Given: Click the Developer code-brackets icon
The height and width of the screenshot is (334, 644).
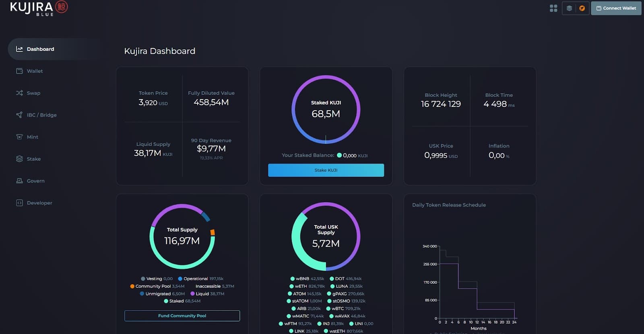Looking at the screenshot, I should (19, 203).
